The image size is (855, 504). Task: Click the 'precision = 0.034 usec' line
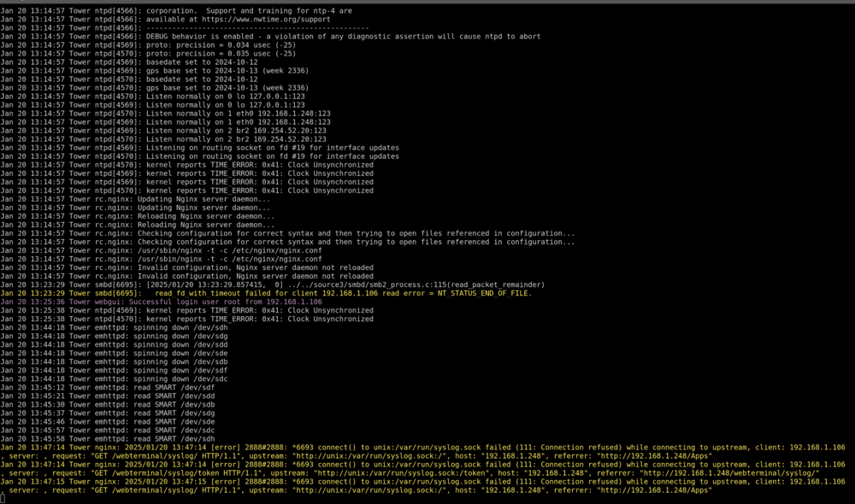148,44
